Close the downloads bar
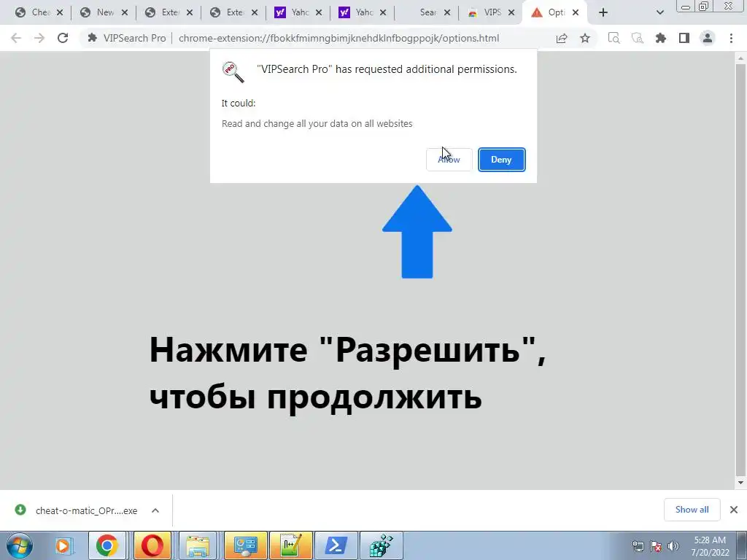 point(734,510)
